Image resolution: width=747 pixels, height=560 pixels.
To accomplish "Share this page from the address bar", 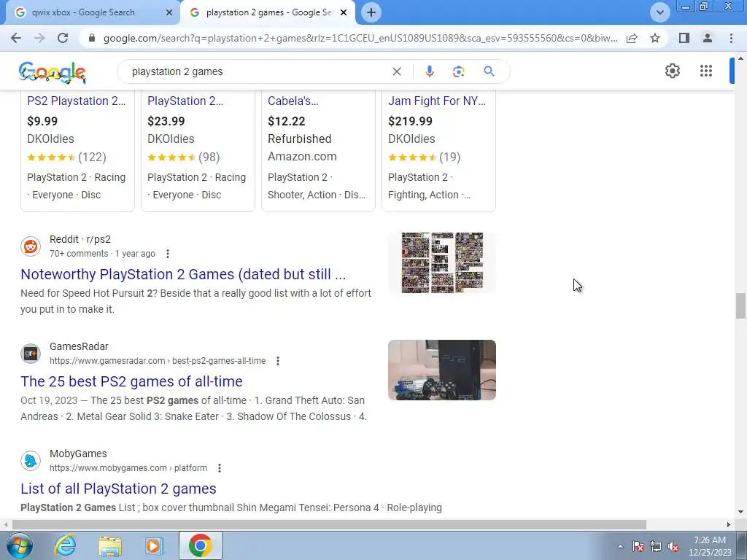I will [x=632, y=38].
